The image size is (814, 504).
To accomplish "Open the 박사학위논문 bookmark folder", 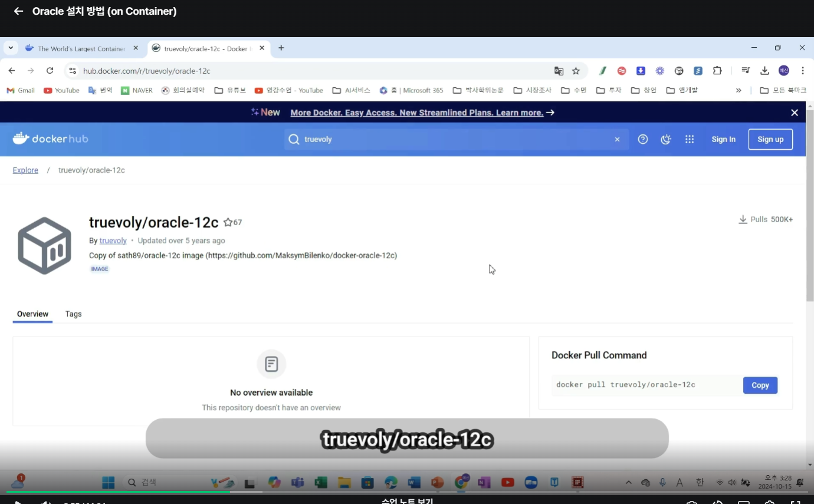I will click(x=478, y=90).
